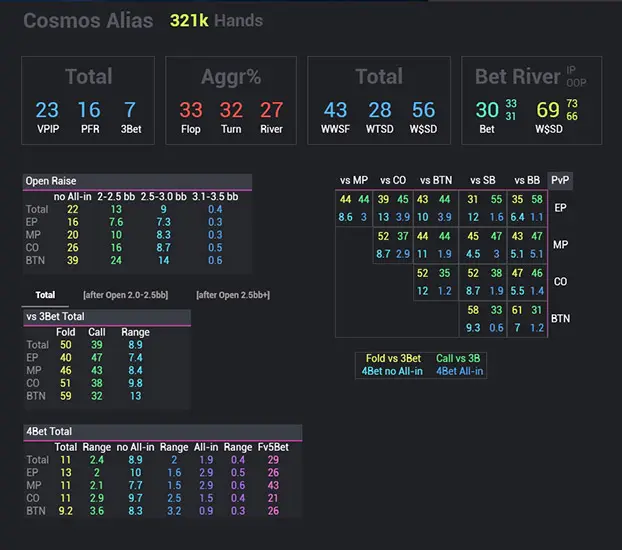Click the 'vs BB' column header in matrix
Image resolution: width=622 pixels, height=550 pixels.
pyautogui.click(x=526, y=180)
